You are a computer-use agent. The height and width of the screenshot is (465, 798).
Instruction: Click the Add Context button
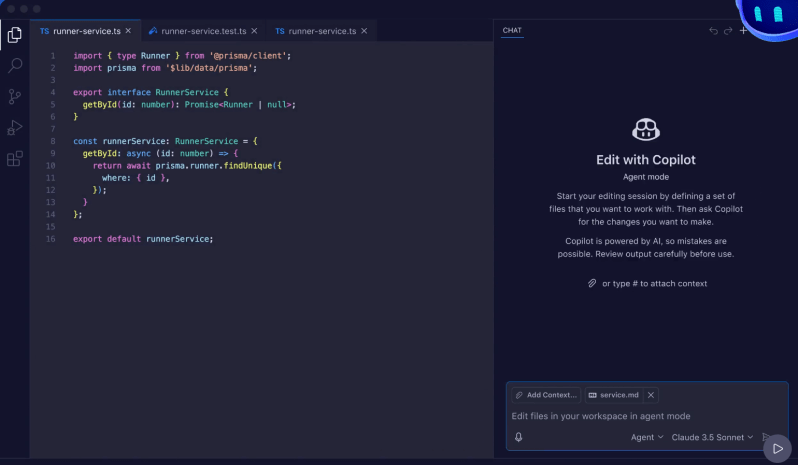pyautogui.click(x=546, y=395)
